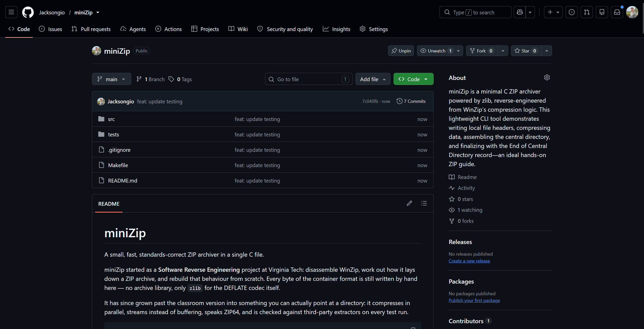Screen dimensions: 644x329
Task: Open the notifications inbox
Action: (x=617, y=12)
